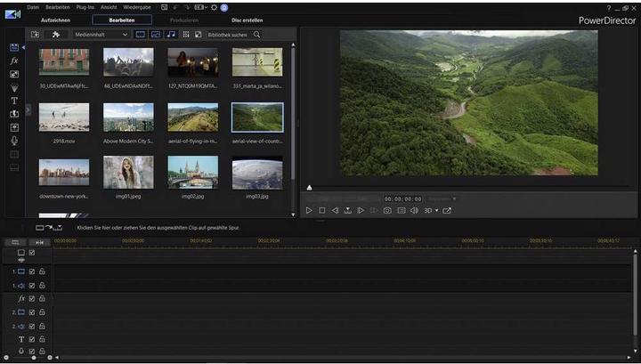Image resolution: width=641 pixels, height=364 pixels.
Task: Open the Datei menu
Action: tap(33, 7)
